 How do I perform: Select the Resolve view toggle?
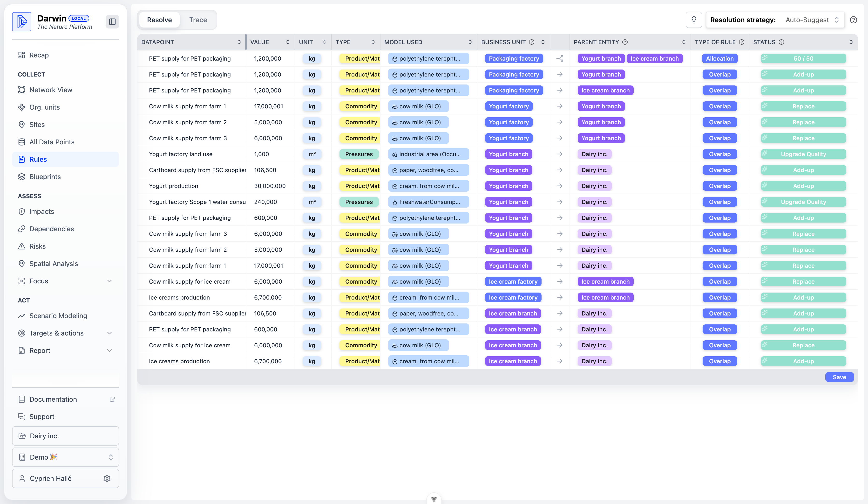click(x=159, y=20)
